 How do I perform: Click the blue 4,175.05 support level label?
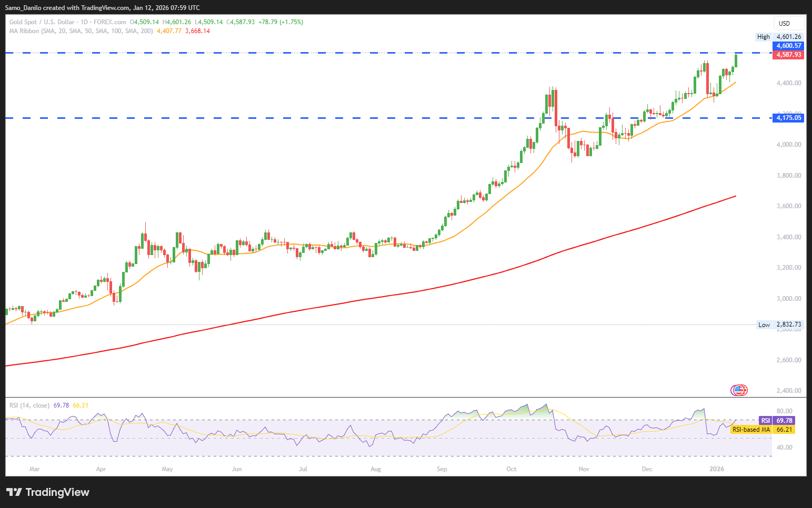[x=788, y=118]
